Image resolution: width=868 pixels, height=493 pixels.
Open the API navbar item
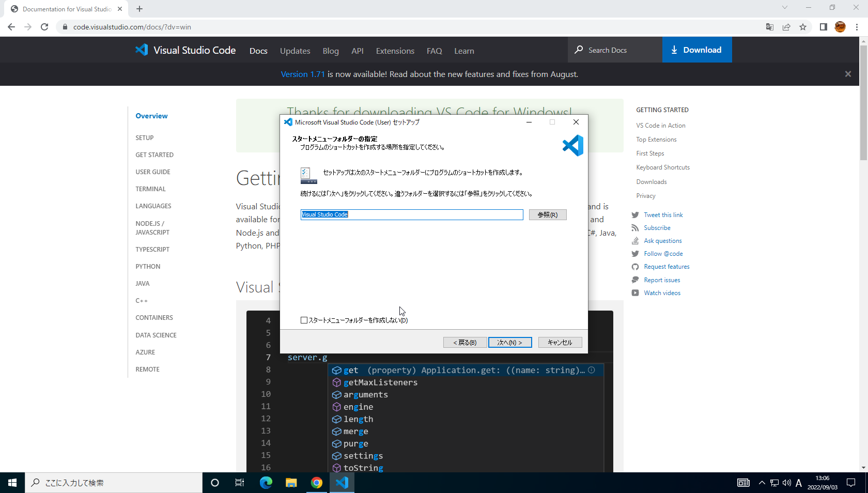pos(358,51)
